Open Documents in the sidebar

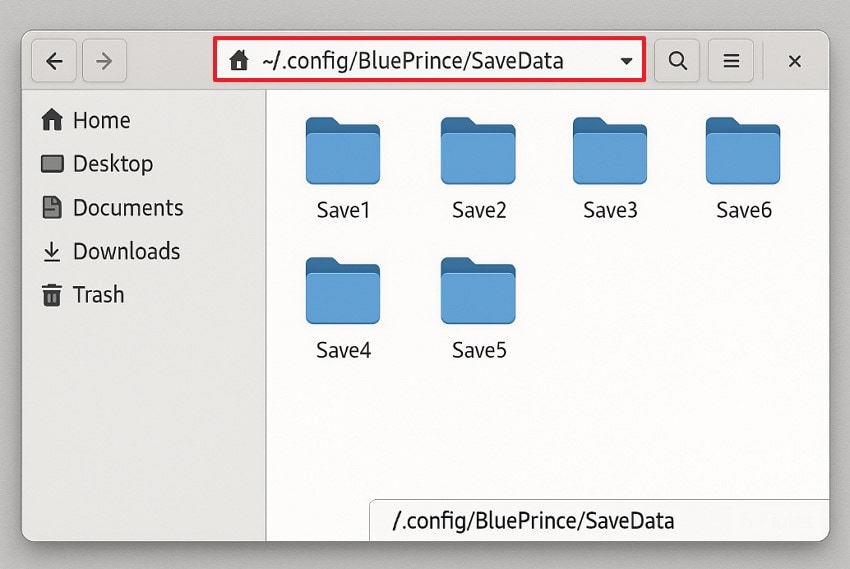click(x=112, y=208)
